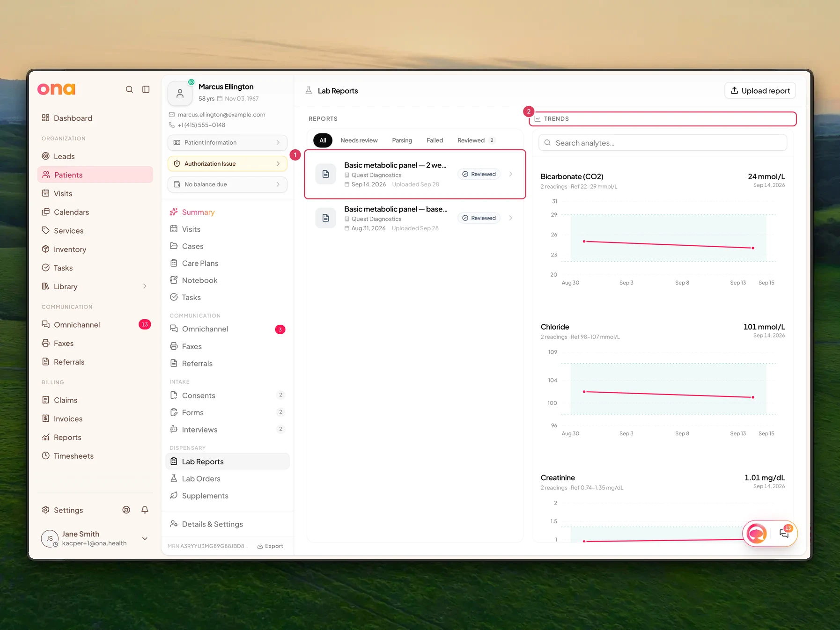Open the Authorization Issue alert
840x630 pixels.
tap(228, 164)
